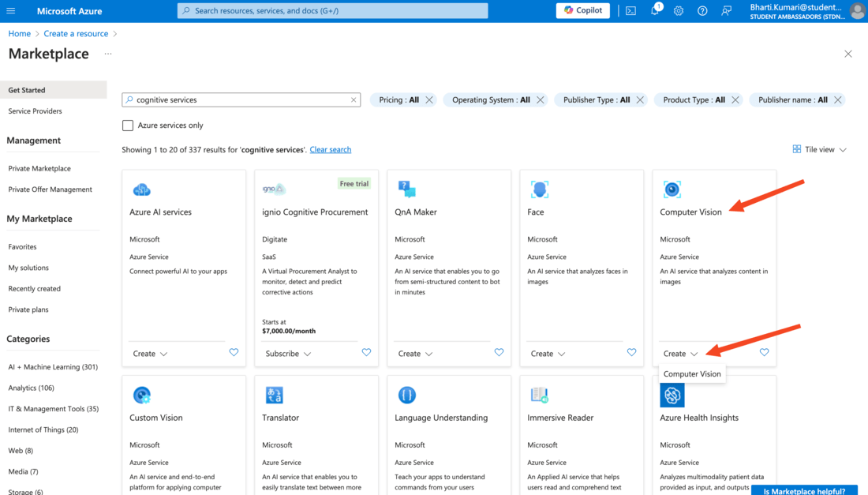Screen dimensions: 868x495
Task: Click the Computer Vision eye icon
Action: pyautogui.click(x=672, y=189)
